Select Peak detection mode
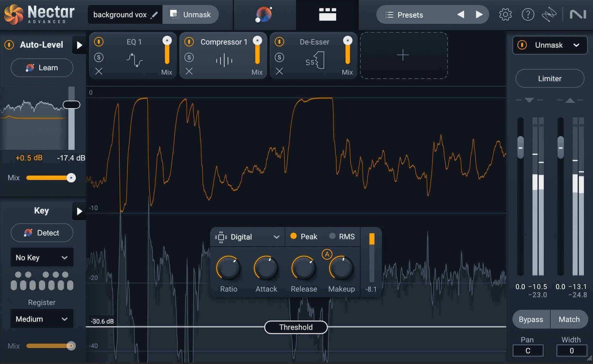The width and height of the screenshot is (593, 364). (304, 236)
